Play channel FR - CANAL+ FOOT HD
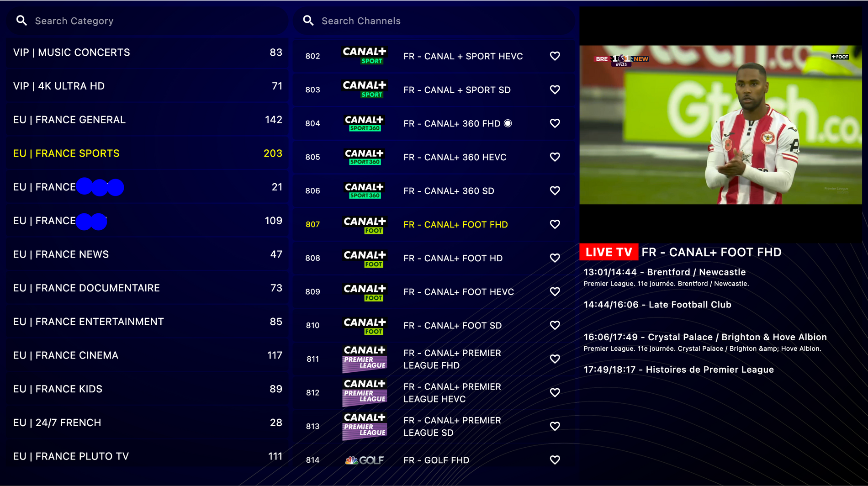Image resolution: width=868 pixels, height=486 pixels. (x=452, y=258)
